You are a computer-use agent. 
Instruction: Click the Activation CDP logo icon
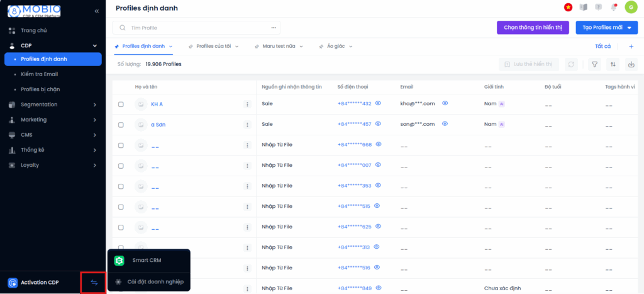(13, 283)
